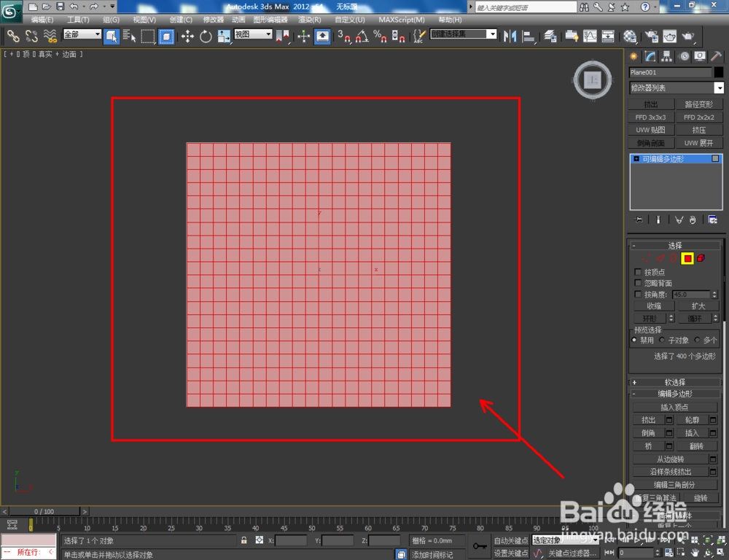This screenshot has width=729, height=560.
Task: Toggle Window/Crossing selection mode
Action: pos(166,36)
